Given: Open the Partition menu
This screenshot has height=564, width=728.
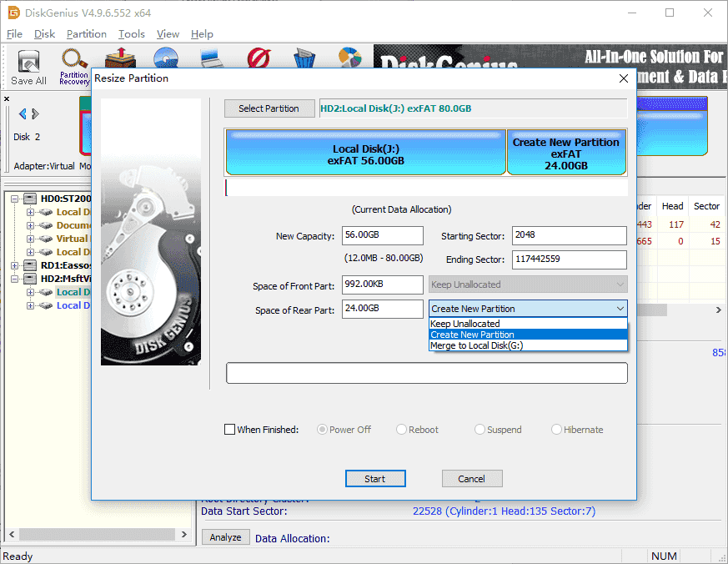Looking at the screenshot, I should pos(87,34).
